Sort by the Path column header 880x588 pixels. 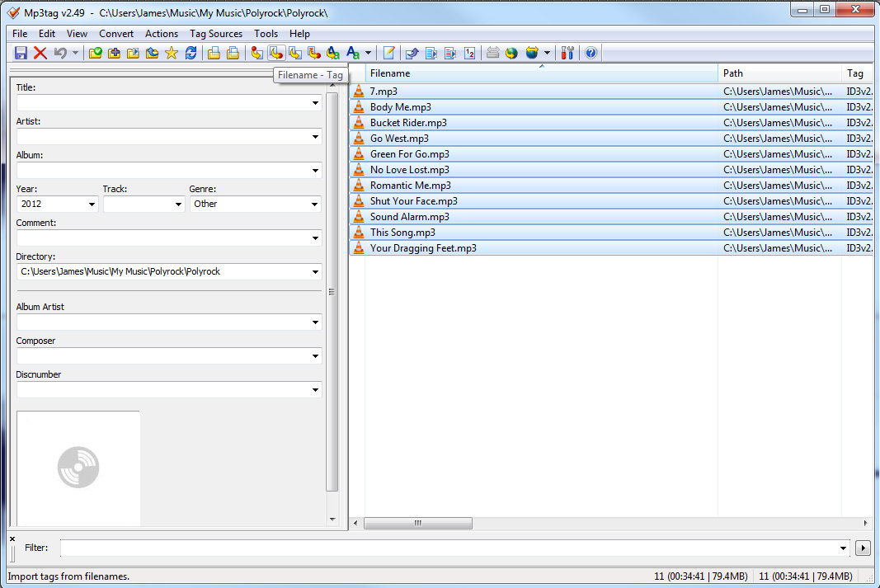779,73
